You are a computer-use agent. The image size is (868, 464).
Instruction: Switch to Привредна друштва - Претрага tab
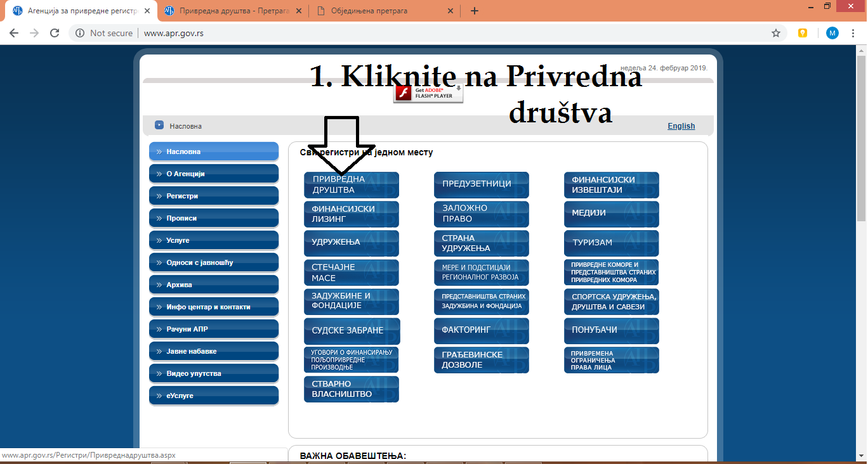pos(234,11)
